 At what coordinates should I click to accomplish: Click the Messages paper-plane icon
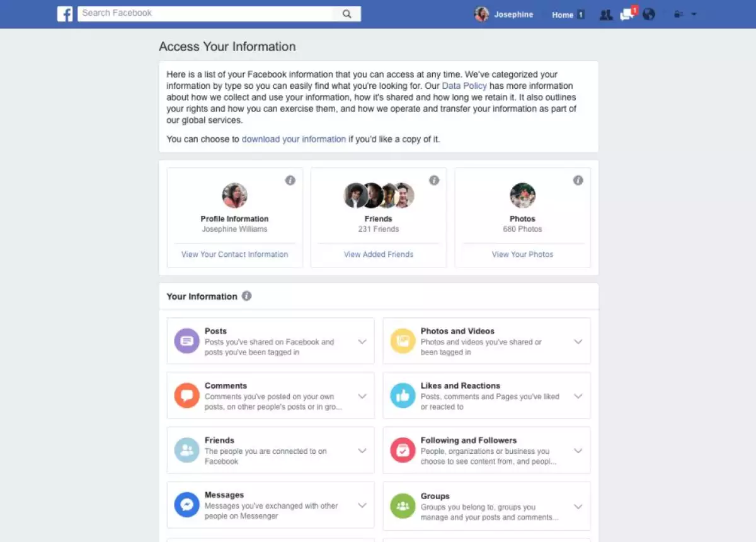(186, 505)
